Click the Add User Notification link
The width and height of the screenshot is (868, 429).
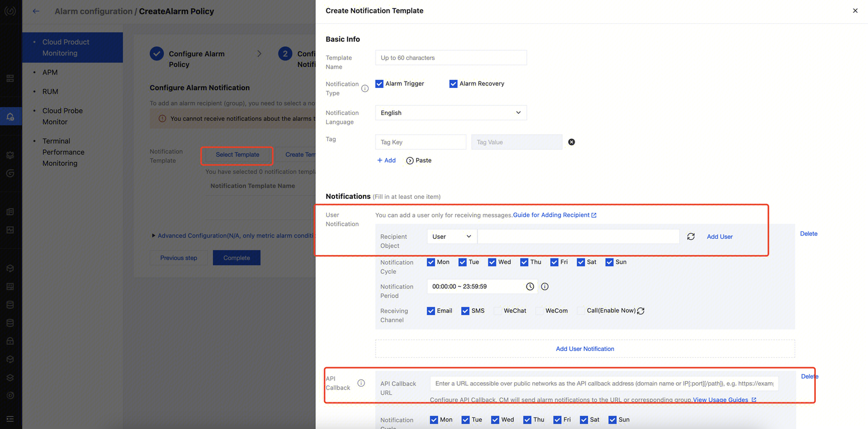[x=584, y=349]
